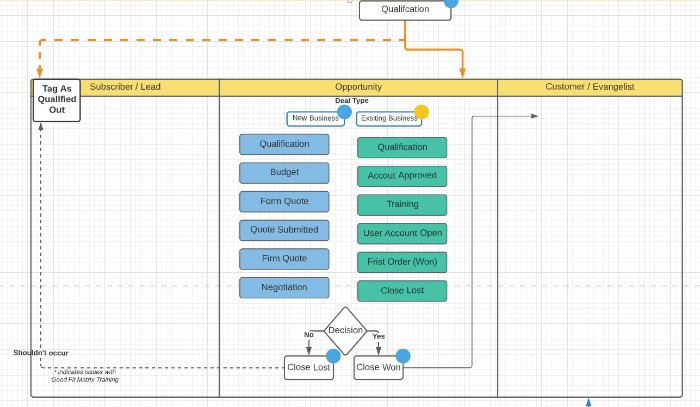This screenshot has height=407, width=700.
Task: Select the Subscriber / Lead lane header
Action: pos(125,87)
